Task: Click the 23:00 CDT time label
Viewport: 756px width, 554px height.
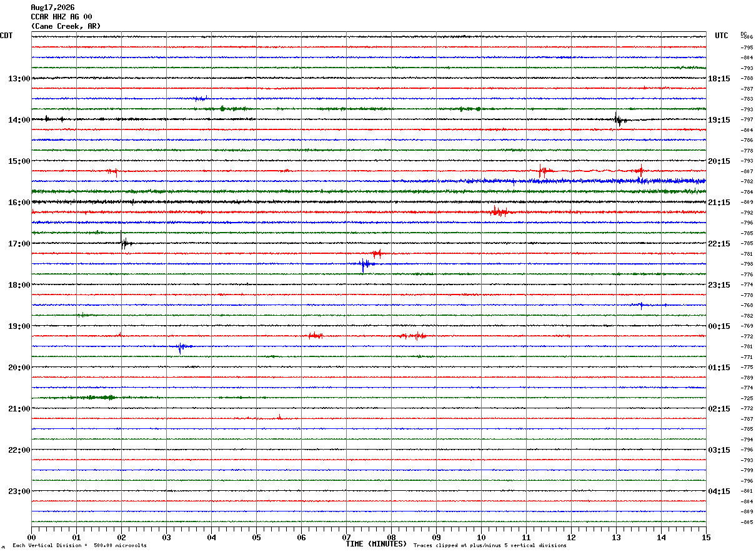Action: 19,491
